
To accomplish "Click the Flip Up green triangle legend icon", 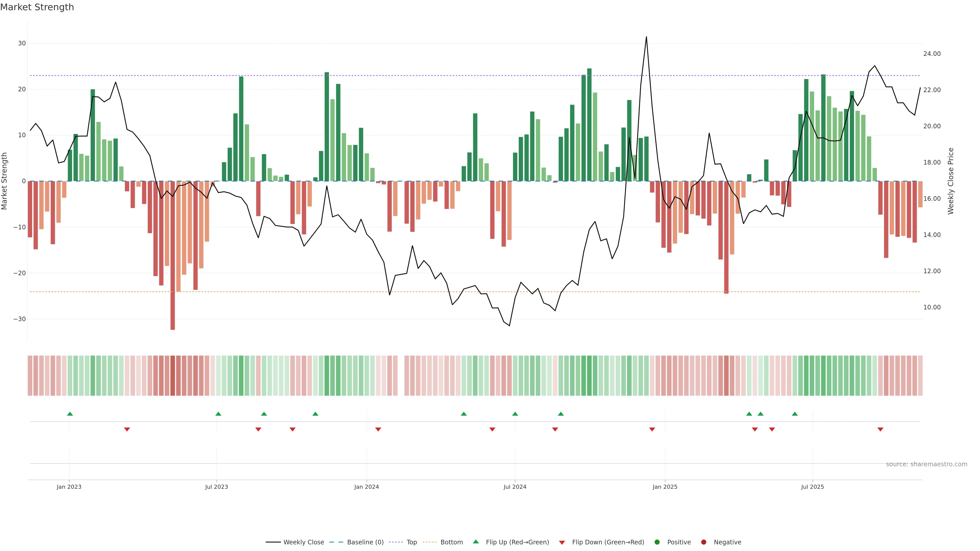I will pos(475,542).
